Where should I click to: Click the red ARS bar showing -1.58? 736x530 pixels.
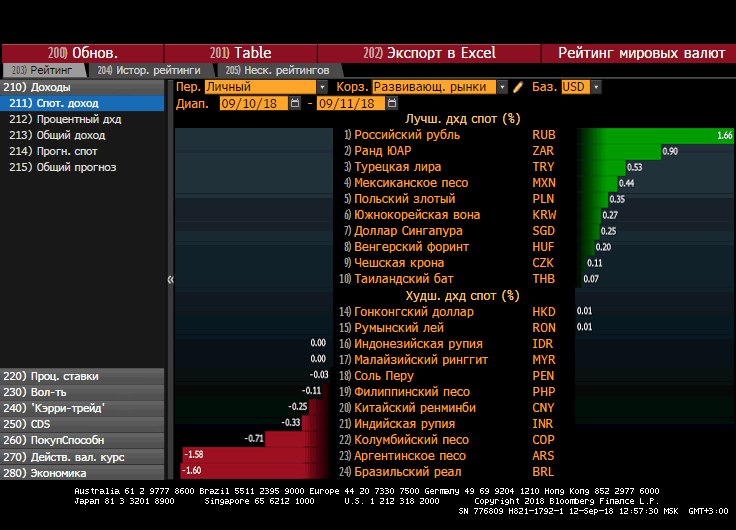pyautogui.click(x=257, y=455)
